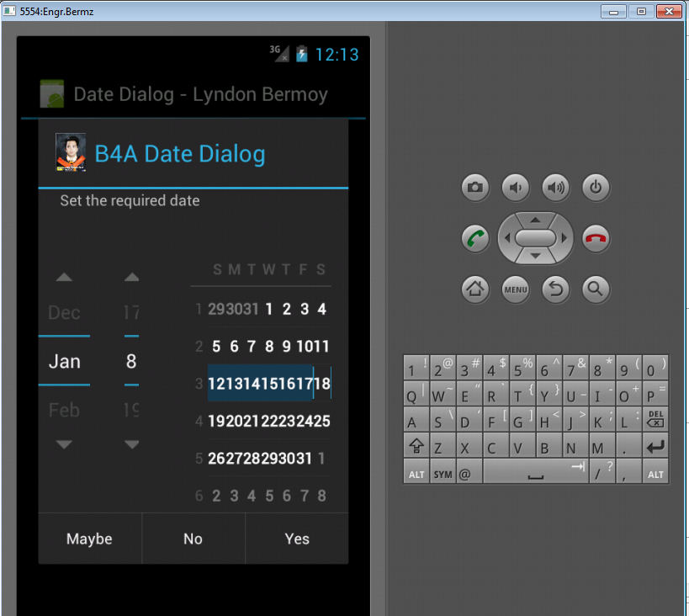
Task: Click the up arrow above day 17
Action: (x=131, y=277)
